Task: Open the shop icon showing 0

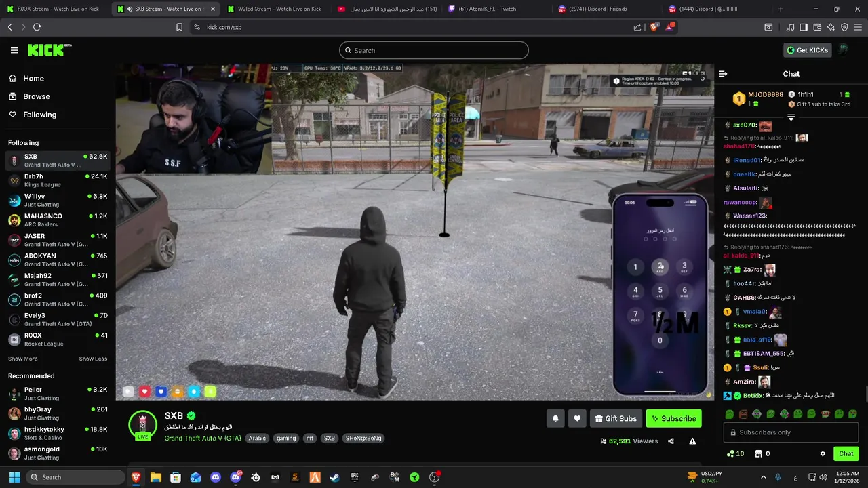Action: 762,454
